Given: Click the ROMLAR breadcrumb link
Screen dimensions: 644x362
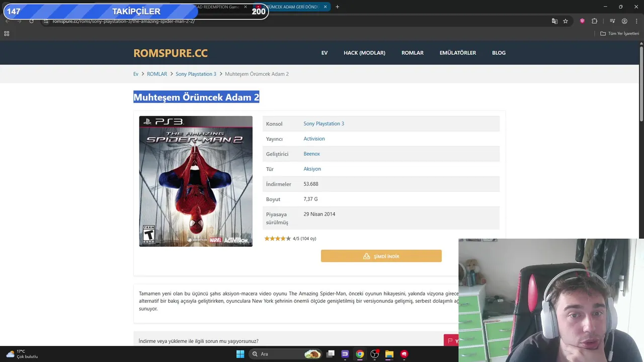Looking at the screenshot, I should (x=157, y=74).
